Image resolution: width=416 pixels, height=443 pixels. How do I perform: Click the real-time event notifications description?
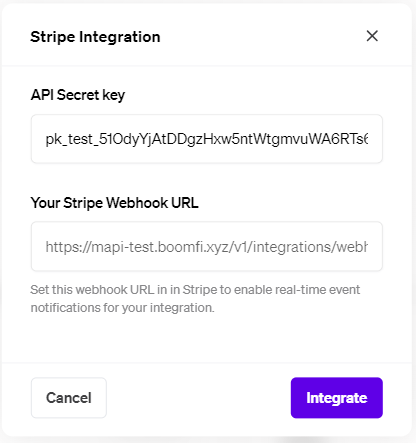[195, 299]
